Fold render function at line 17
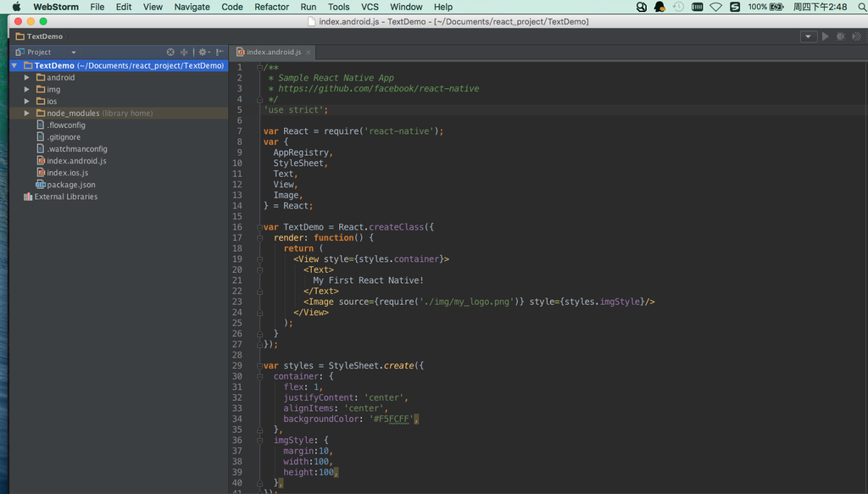 259,238
